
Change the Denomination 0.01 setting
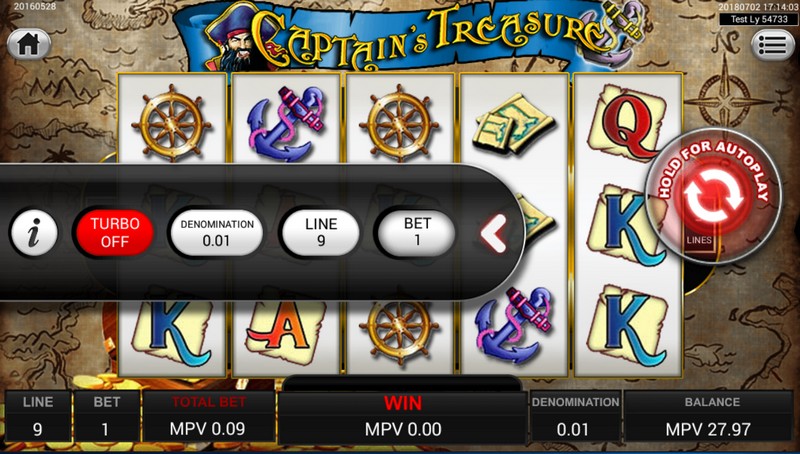(x=217, y=233)
